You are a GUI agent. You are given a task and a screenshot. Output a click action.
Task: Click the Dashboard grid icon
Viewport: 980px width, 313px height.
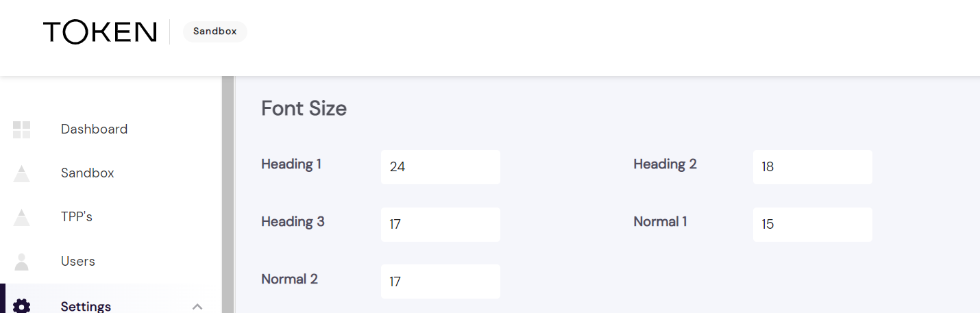pyautogui.click(x=22, y=129)
